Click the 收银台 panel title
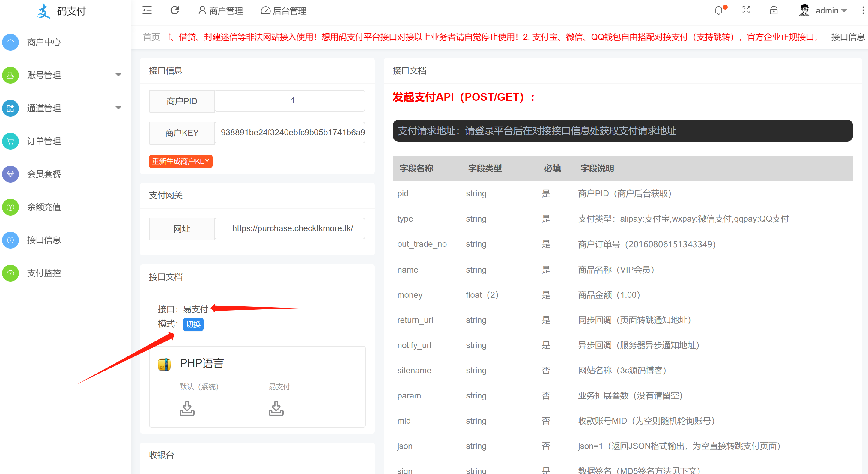The image size is (868, 474). tap(162, 455)
